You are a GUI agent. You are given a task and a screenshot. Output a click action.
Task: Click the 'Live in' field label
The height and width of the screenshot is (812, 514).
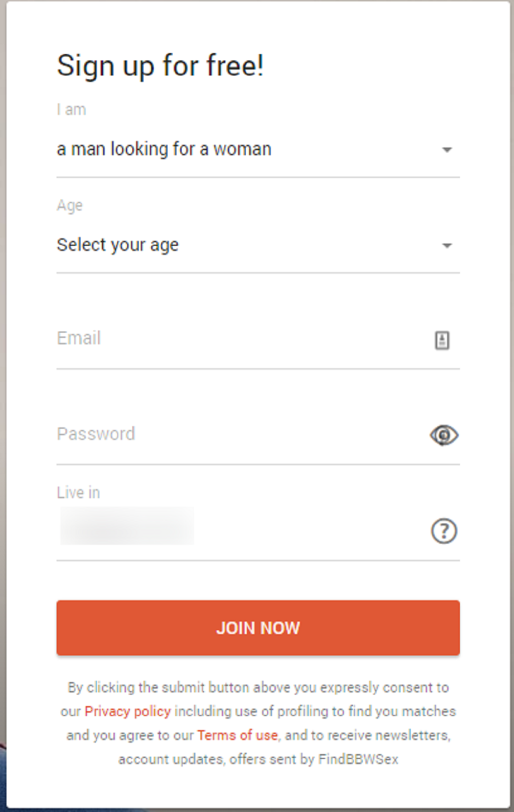pos(78,493)
